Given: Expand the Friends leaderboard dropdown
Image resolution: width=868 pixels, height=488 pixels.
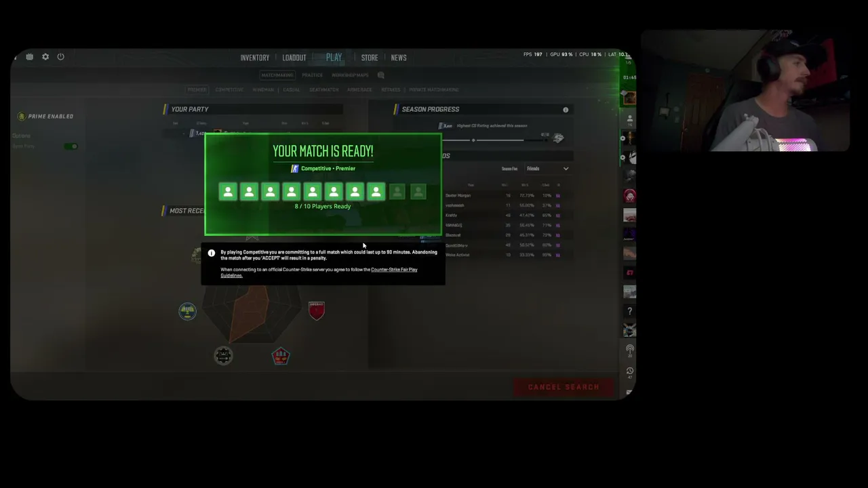Looking at the screenshot, I should pos(548,169).
